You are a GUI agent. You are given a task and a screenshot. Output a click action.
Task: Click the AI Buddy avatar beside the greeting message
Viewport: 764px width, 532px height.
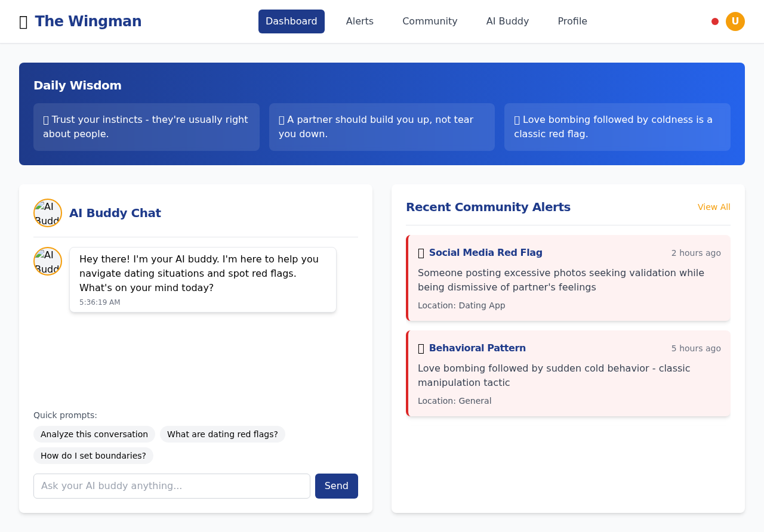point(48,261)
